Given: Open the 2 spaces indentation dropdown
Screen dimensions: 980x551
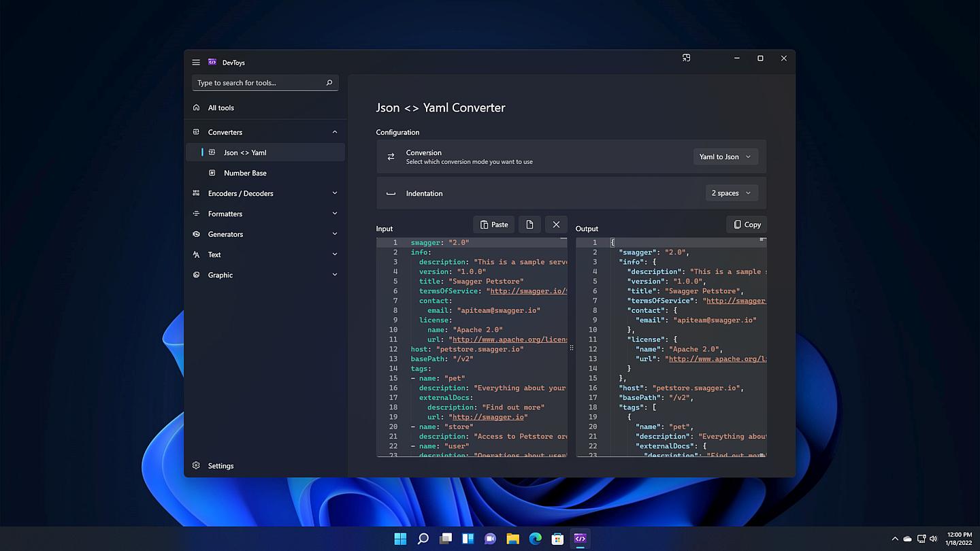Looking at the screenshot, I should (x=732, y=193).
